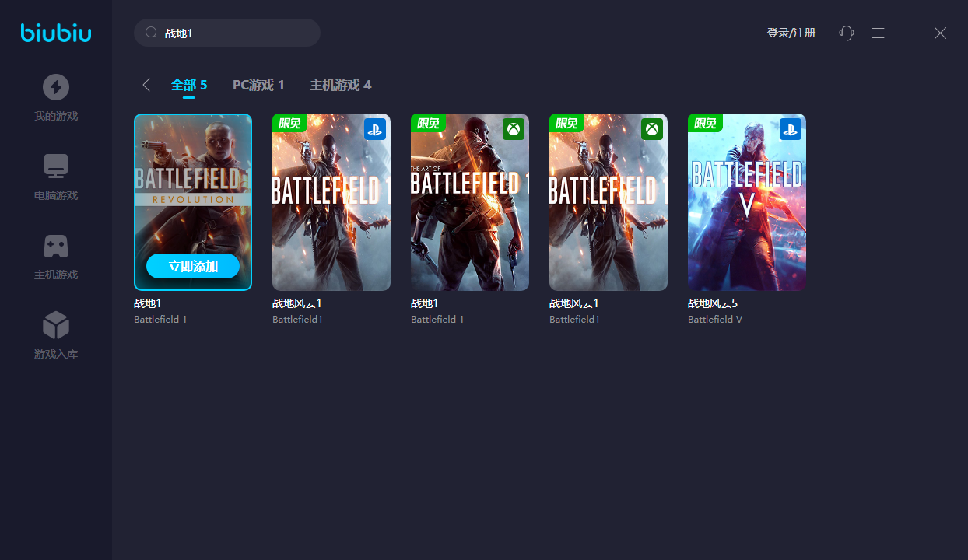Open 登录/注册 login link
Viewport: 968px width, 560px height.
click(791, 33)
